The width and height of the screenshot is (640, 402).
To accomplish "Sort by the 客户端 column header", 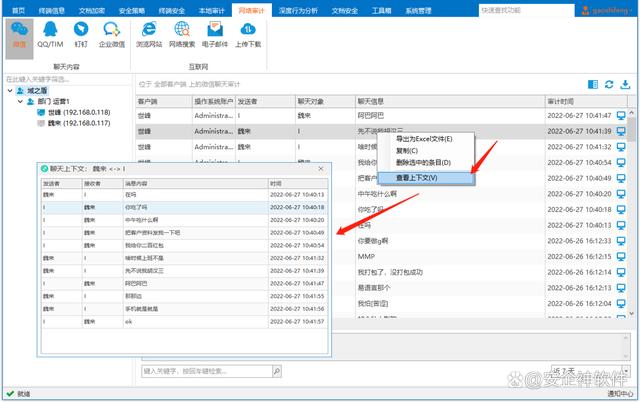I will coord(164,101).
